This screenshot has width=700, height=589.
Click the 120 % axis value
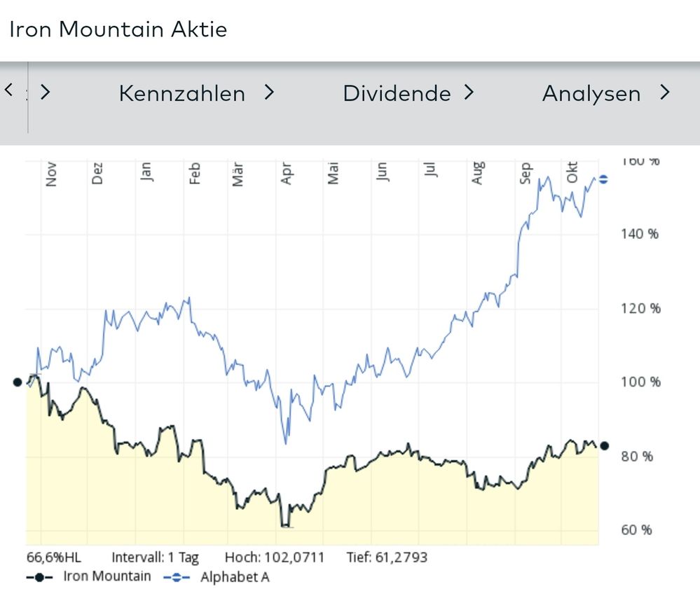[x=640, y=308]
